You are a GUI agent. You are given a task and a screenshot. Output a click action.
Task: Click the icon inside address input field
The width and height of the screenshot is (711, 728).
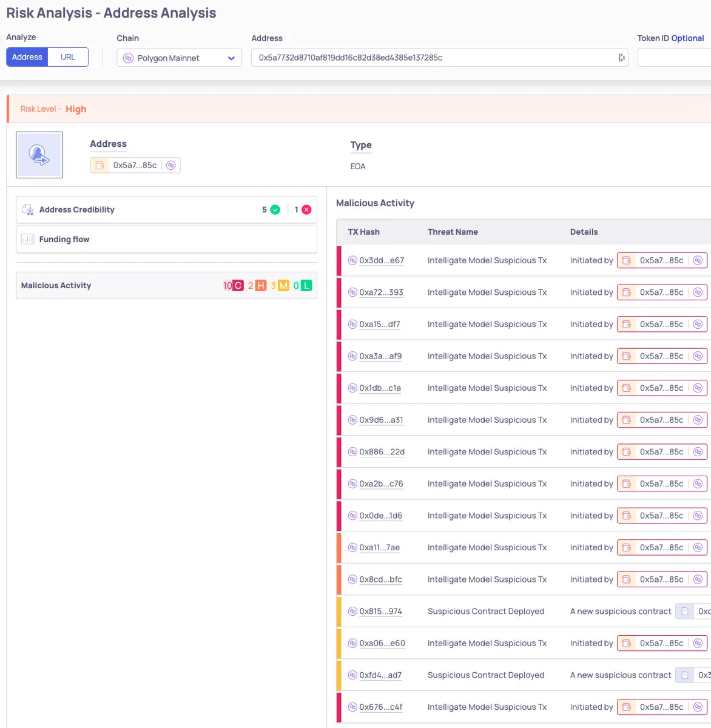pyautogui.click(x=621, y=58)
